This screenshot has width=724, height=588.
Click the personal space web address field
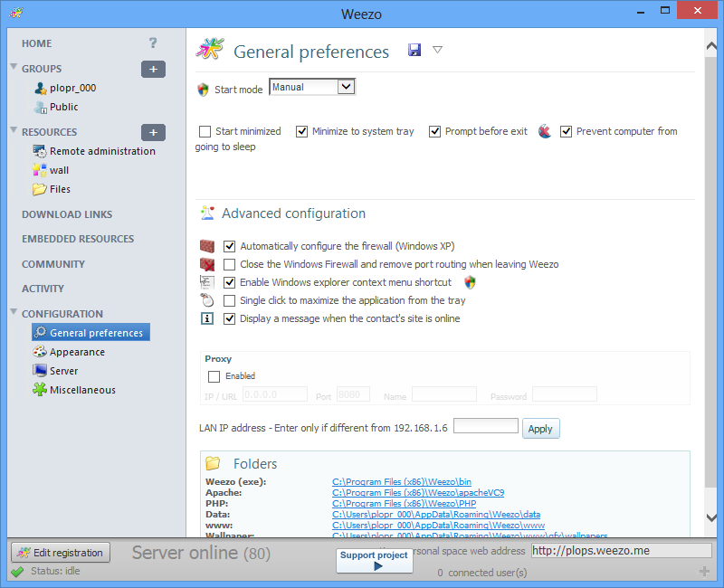point(622,551)
